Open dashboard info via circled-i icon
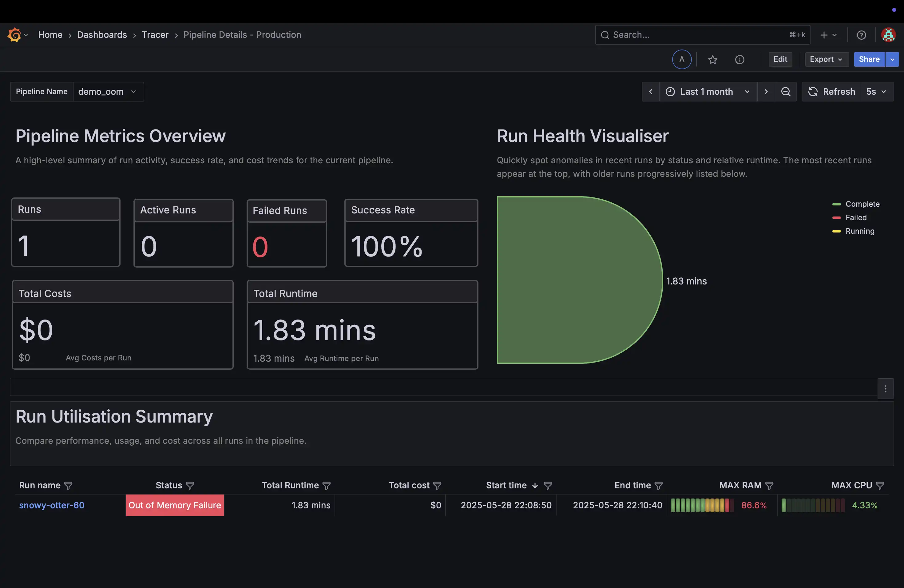Viewport: 904px width, 588px height. point(740,60)
